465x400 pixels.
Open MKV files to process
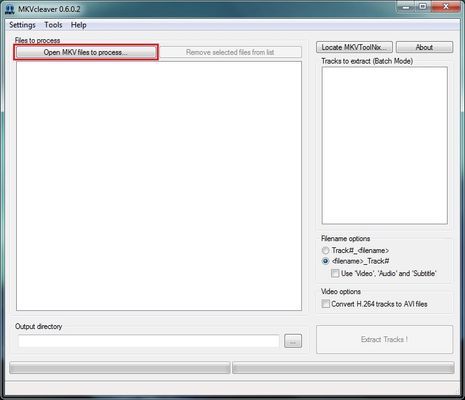point(86,52)
